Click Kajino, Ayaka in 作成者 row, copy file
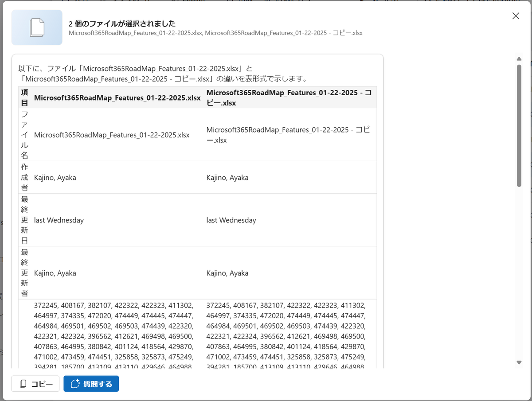This screenshot has height=401, width=532. point(227,177)
